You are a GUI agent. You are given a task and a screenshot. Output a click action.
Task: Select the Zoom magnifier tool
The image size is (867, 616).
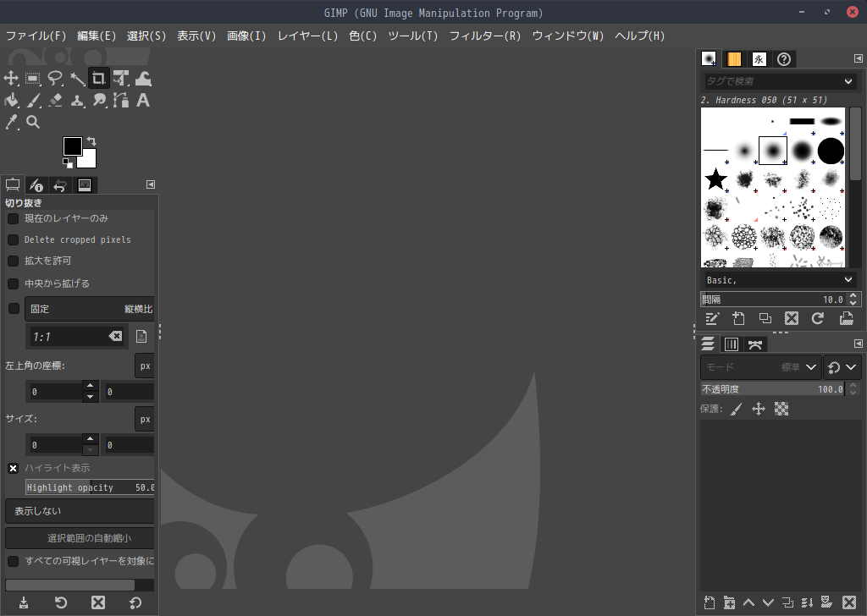tap(33, 122)
